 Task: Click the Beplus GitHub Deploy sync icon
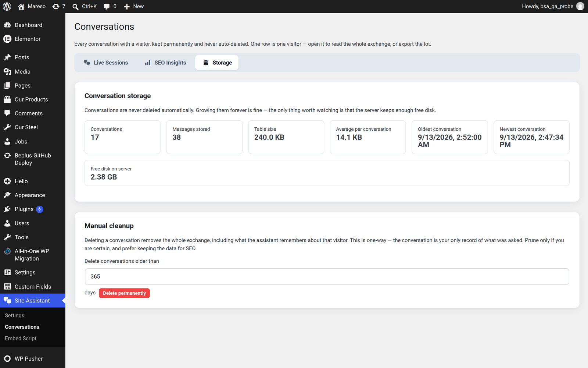[x=7, y=156]
